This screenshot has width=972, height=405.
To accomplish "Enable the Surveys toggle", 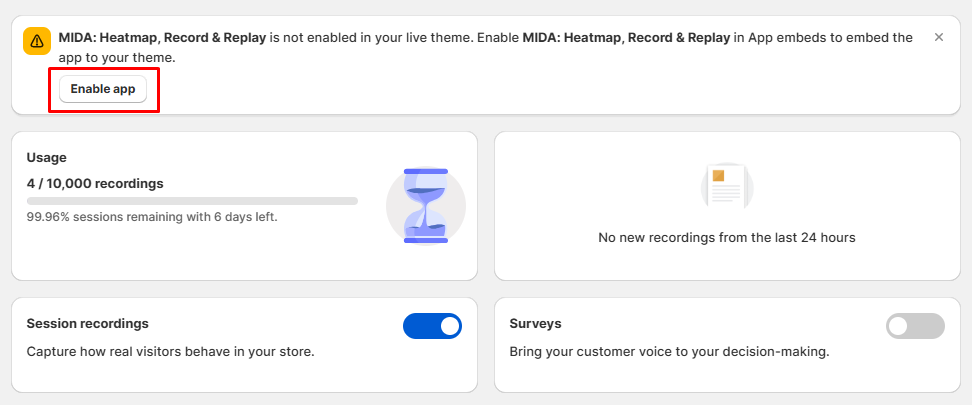I will pos(915,326).
